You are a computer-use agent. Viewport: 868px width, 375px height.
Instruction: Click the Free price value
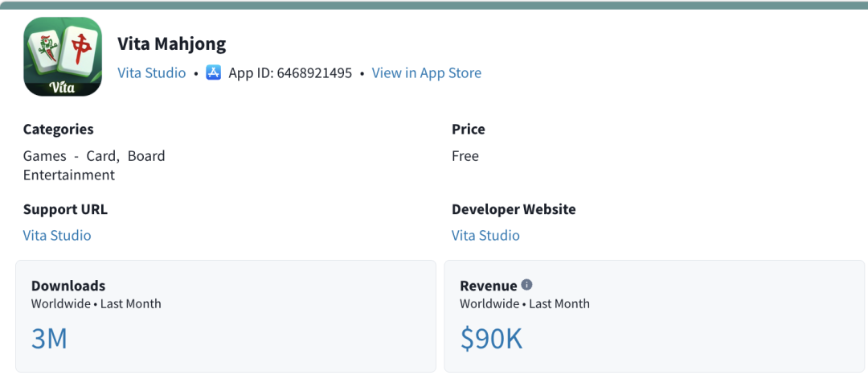pos(465,156)
